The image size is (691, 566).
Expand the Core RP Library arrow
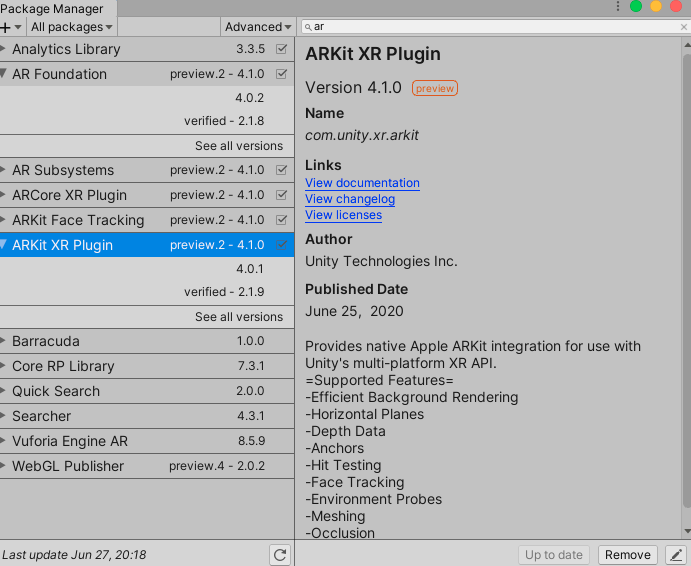3,365
